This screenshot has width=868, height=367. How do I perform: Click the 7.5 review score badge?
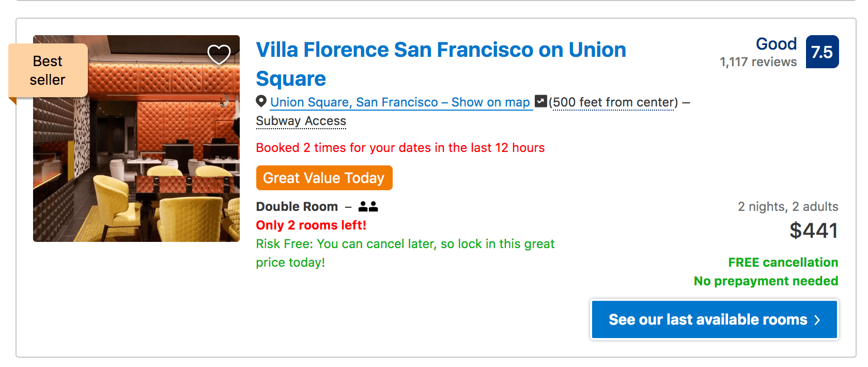click(x=822, y=52)
